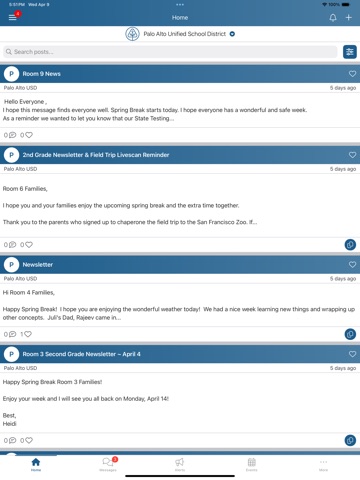Click into the Search posts field

click(170, 52)
